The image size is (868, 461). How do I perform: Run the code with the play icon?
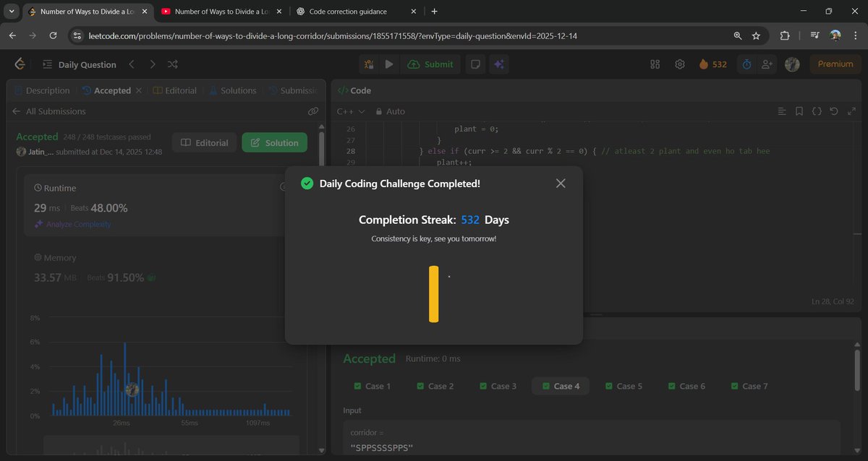click(x=389, y=64)
